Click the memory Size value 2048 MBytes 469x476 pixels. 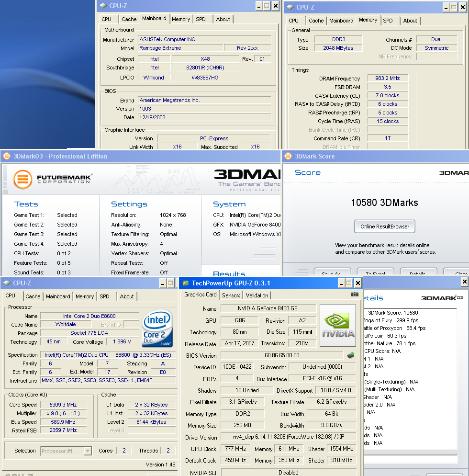pos(338,48)
